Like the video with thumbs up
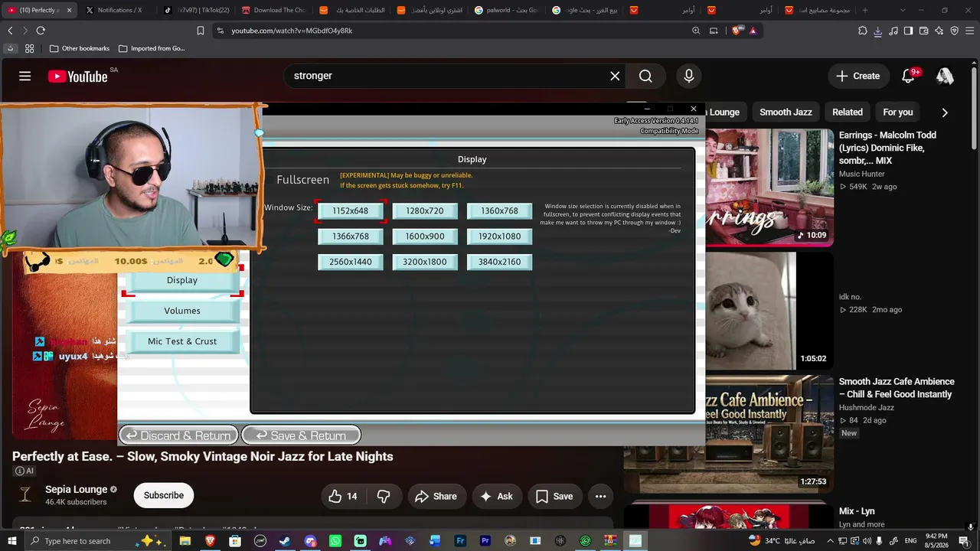The width and height of the screenshot is (980, 551). (x=343, y=496)
